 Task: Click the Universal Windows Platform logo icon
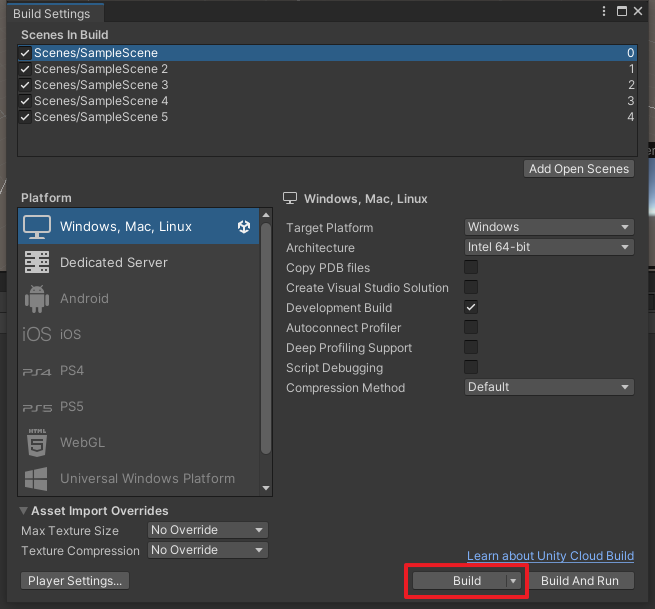[x=36, y=479]
